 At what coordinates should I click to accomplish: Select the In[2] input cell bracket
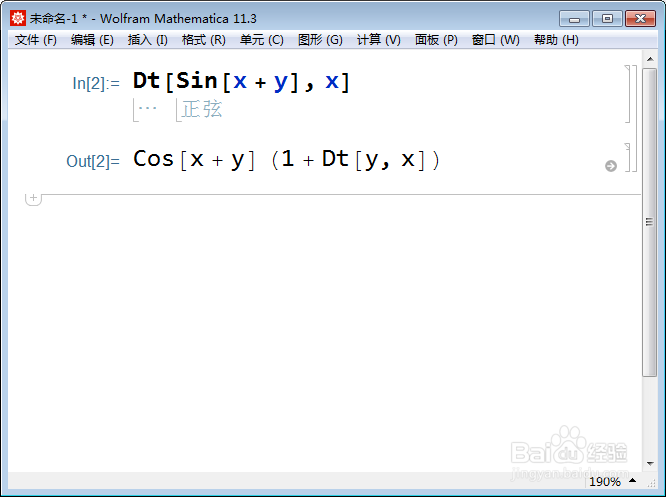click(x=627, y=94)
